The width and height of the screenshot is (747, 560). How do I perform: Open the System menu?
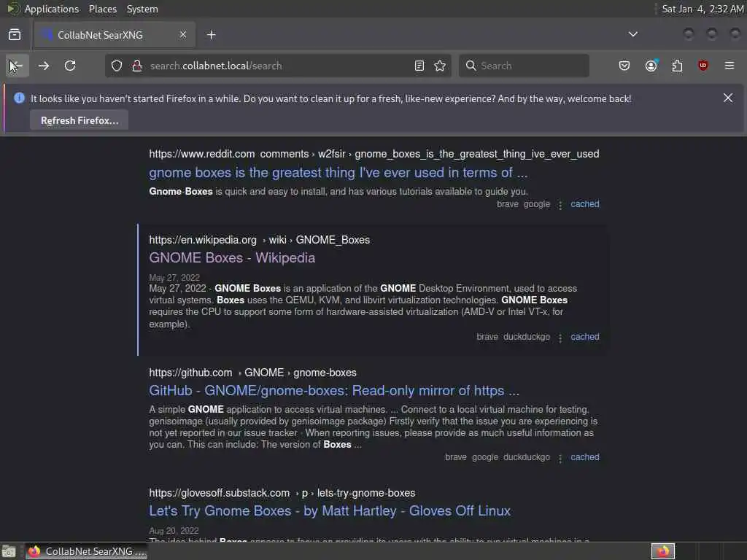point(142,9)
